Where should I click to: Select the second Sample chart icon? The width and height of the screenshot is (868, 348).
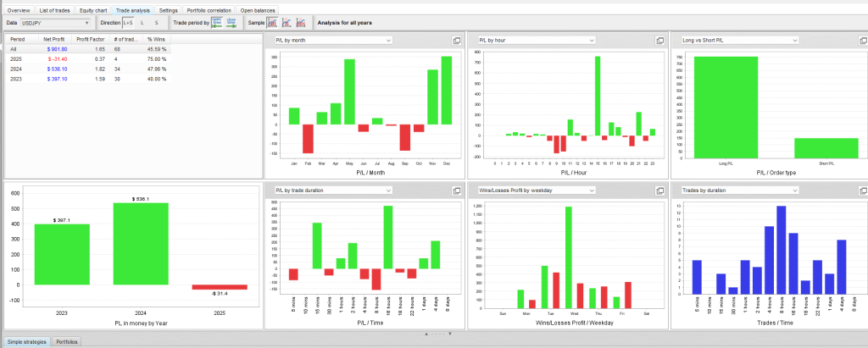tap(287, 22)
